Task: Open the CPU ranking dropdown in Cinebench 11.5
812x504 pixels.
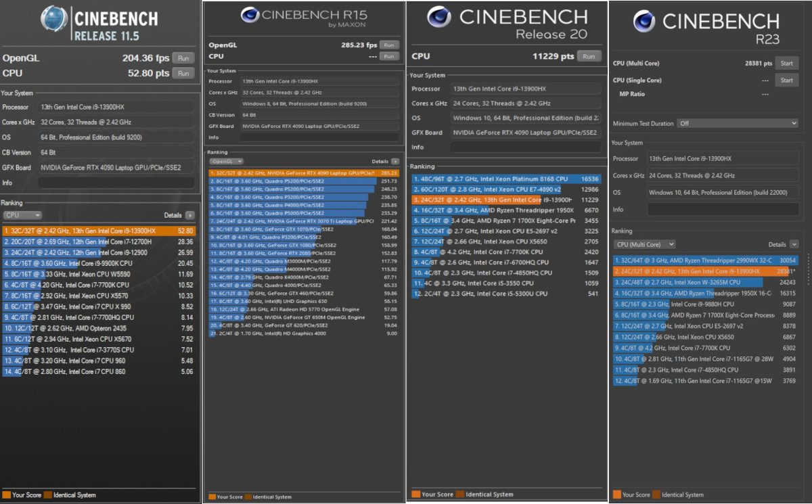Action: tap(24, 215)
